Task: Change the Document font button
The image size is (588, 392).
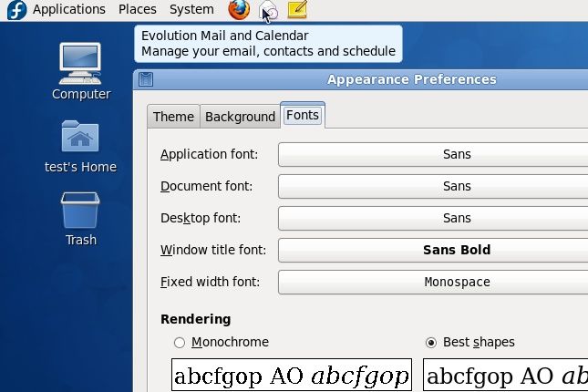Action: (433, 186)
